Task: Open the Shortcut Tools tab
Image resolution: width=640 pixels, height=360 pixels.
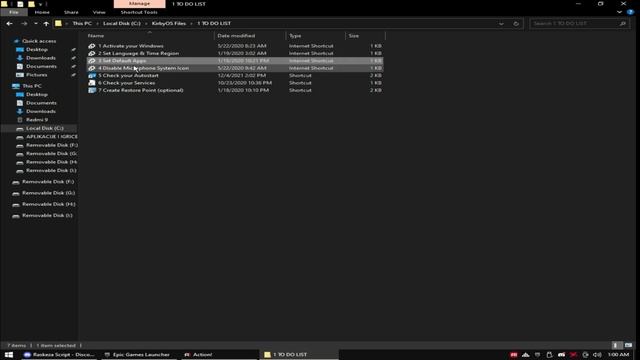Action: tap(139, 12)
